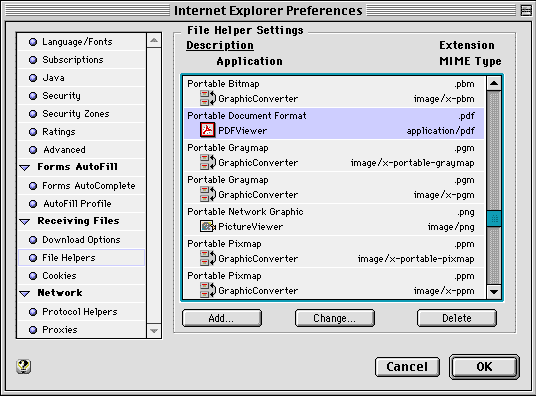Click the image/x-pgm MIME type

click(x=444, y=195)
